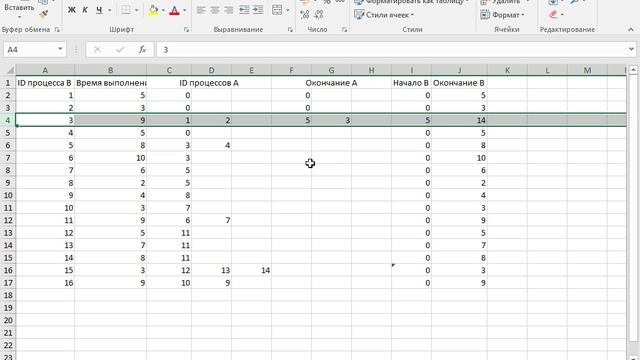Click cell D16 with value 13
This screenshot has width=640, height=360.
click(211, 270)
